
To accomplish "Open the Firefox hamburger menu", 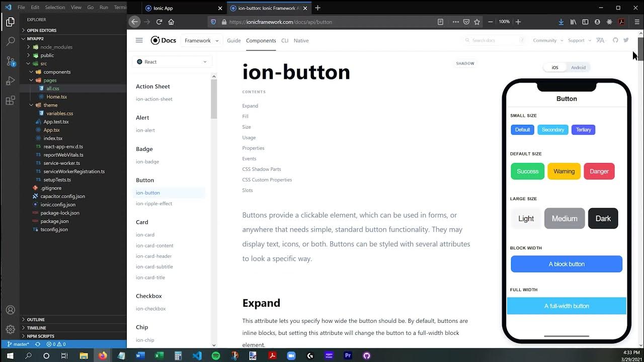I will [x=636, y=22].
